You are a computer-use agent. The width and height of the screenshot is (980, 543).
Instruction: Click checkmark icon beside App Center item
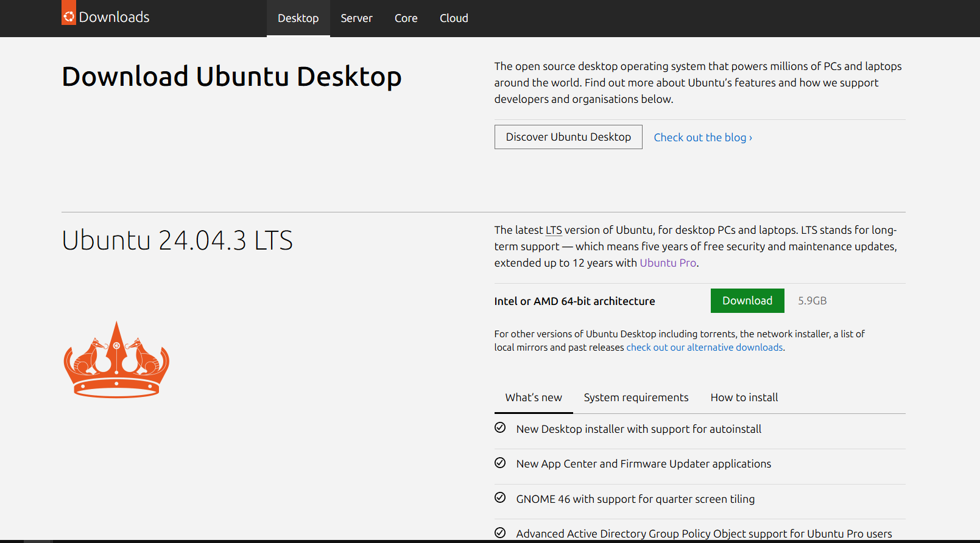500,463
